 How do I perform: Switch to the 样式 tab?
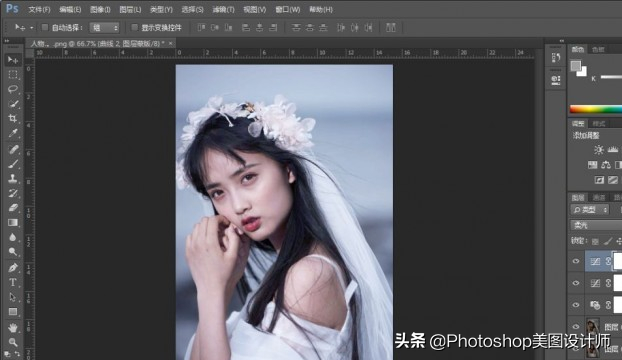pos(598,124)
